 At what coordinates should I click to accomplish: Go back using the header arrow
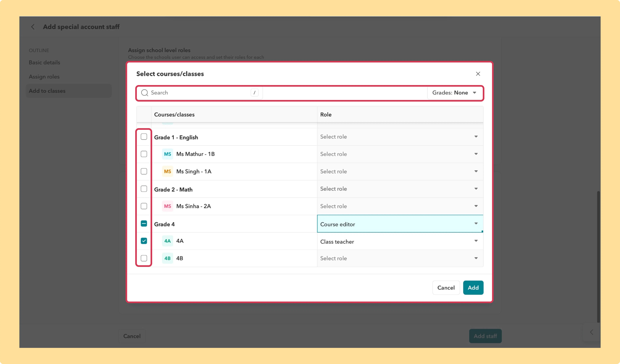[33, 27]
